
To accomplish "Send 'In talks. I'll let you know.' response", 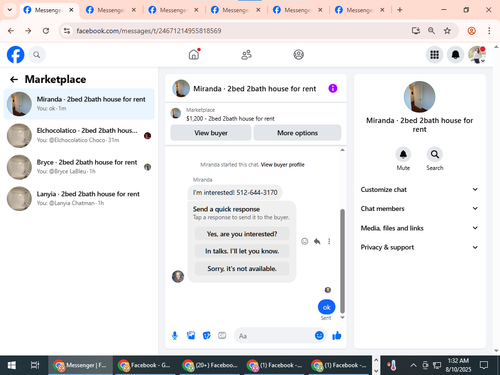I will click(242, 251).
